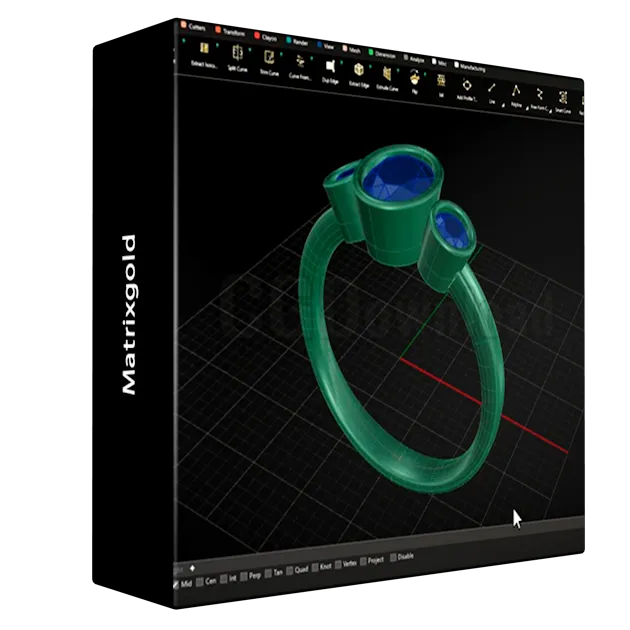Open the Curve From... tool
This screenshot has height=630, width=630.
tap(300, 68)
